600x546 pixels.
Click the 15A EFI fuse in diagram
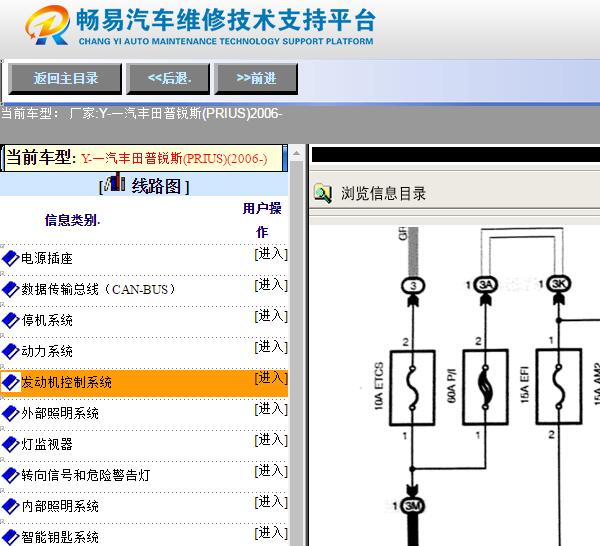[559, 386]
